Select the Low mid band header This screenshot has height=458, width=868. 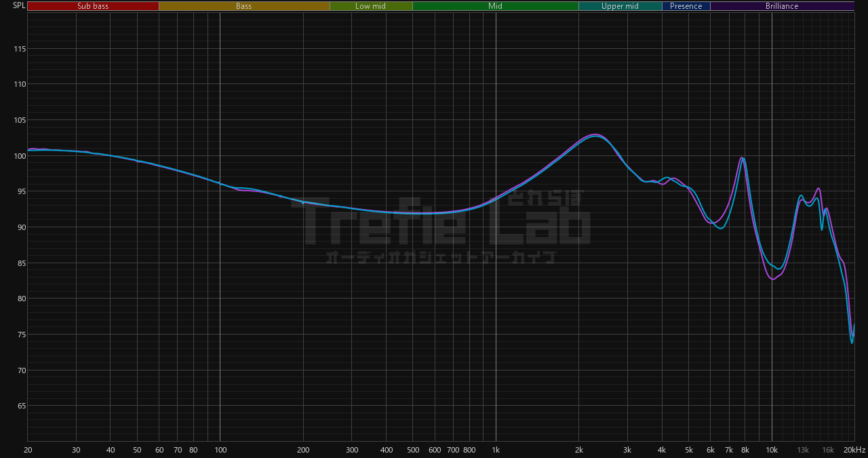(371, 6)
